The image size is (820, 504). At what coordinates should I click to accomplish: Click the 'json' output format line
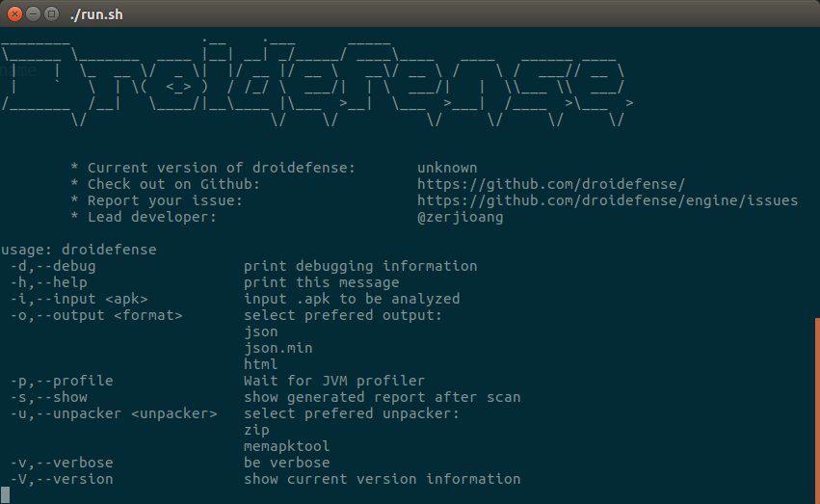pos(261,332)
